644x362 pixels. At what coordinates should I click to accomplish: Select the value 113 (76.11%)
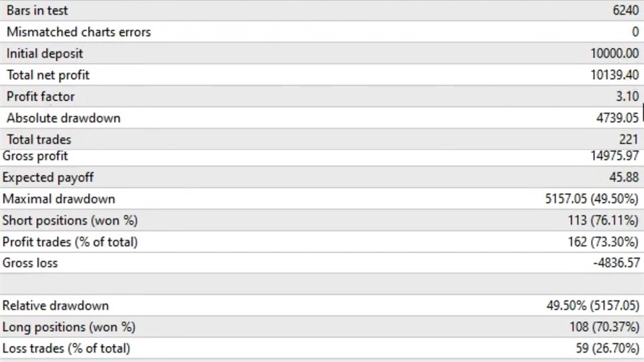pyautogui.click(x=603, y=221)
